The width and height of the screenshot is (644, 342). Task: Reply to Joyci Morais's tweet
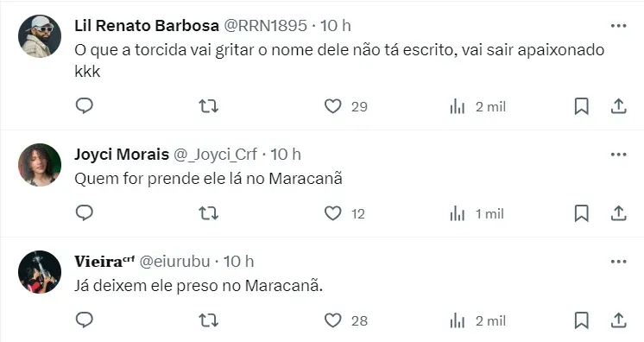coord(85,213)
